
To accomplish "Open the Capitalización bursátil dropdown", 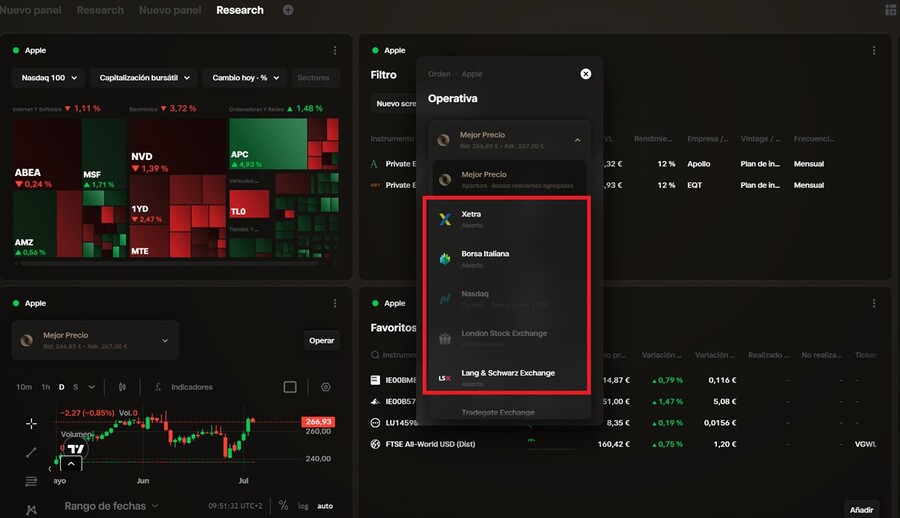I will pyautogui.click(x=143, y=78).
